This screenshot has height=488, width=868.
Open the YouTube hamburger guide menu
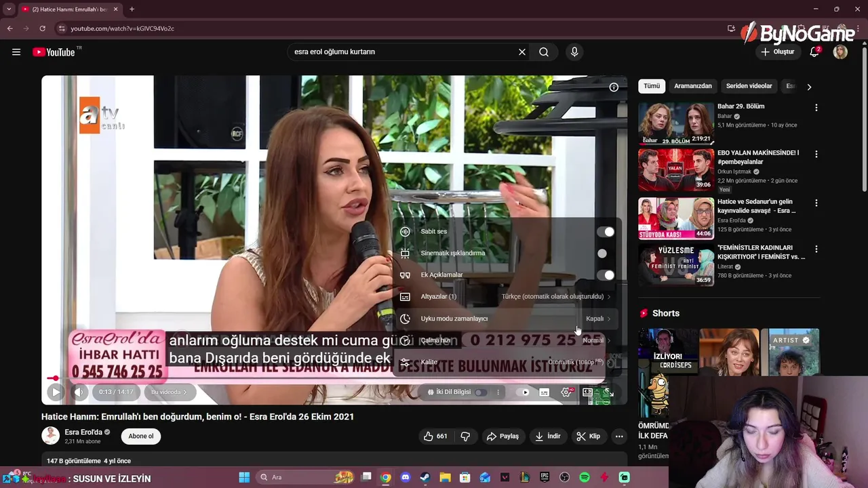(x=16, y=52)
